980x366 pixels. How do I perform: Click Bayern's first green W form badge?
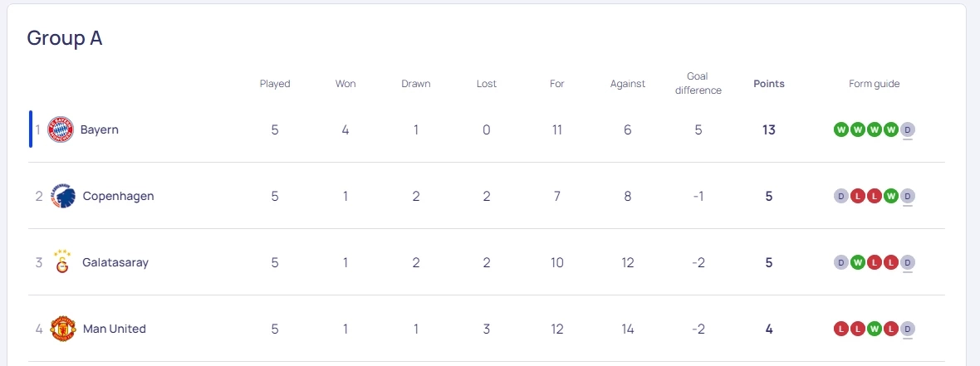tap(841, 129)
